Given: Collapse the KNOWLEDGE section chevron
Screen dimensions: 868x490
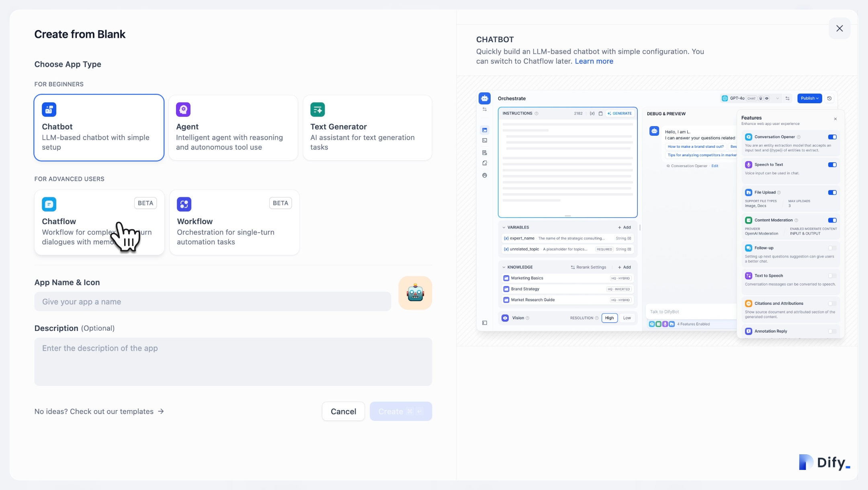Looking at the screenshot, I should (504, 267).
